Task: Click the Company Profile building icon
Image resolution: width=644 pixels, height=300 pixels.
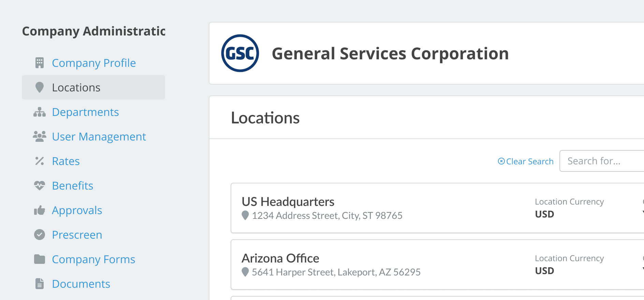Action: pos(40,63)
